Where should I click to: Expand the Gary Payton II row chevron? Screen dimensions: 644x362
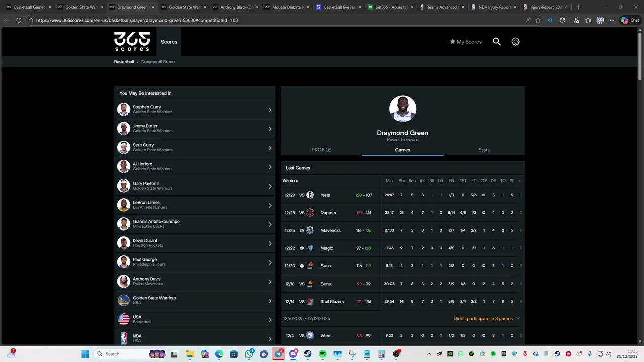click(270, 186)
